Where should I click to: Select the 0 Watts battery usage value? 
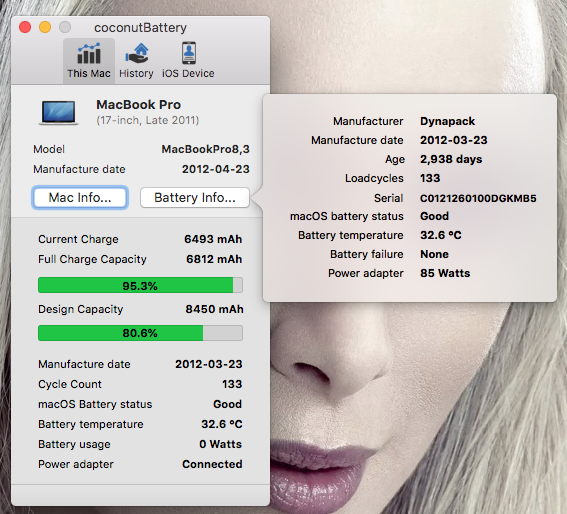click(x=220, y=444)
